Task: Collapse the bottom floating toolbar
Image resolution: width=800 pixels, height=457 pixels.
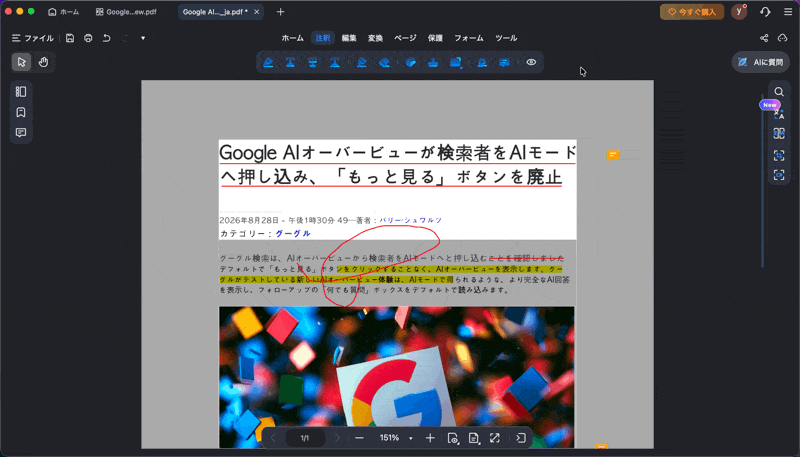Action: (520, 438)
